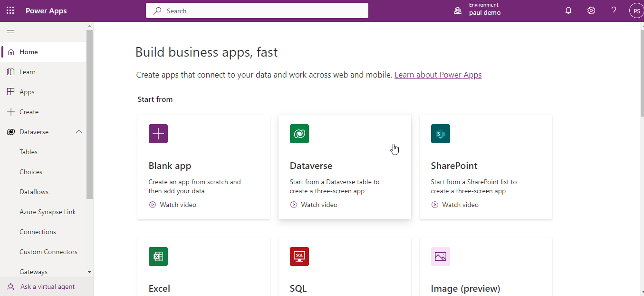Viewport: 644px width, 296px height.
Task: Open the app launcher waffle icon
Action: (x=10, y=10)
